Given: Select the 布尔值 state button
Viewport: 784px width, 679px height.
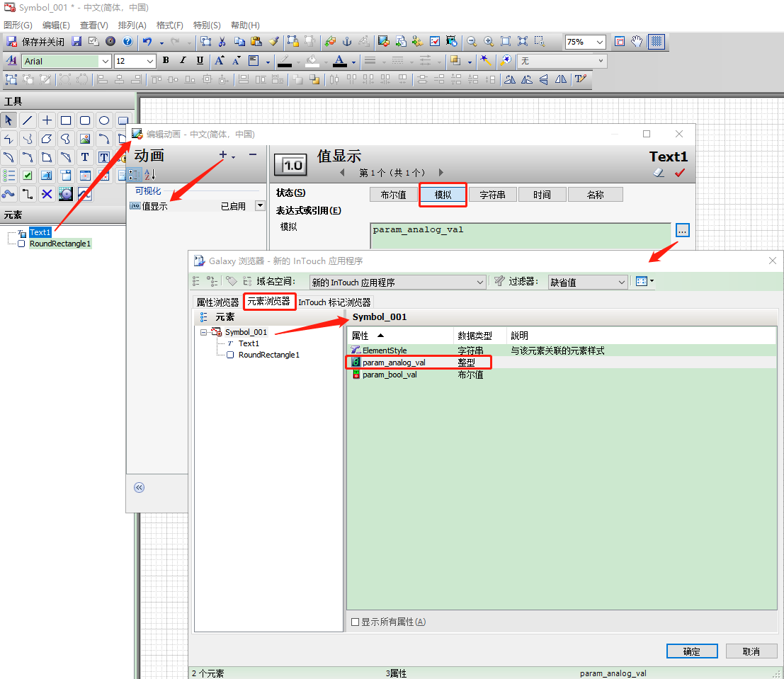Looking at the screenshot, I should 394,195.
